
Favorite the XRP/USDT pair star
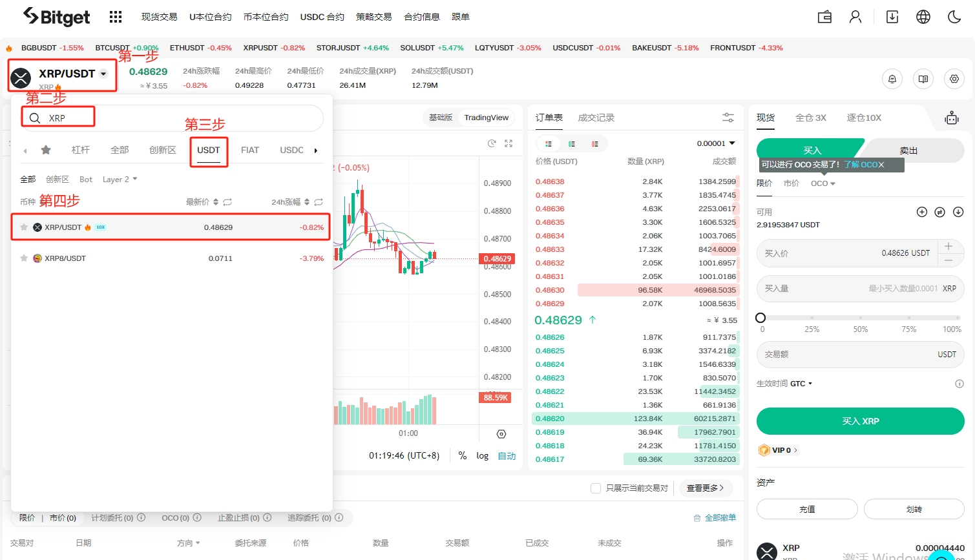(x=24, y=227)
